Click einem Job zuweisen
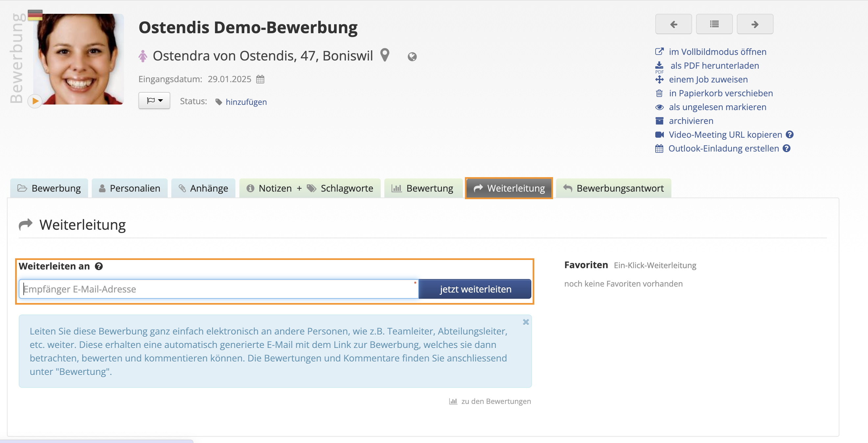 (708, 79)
